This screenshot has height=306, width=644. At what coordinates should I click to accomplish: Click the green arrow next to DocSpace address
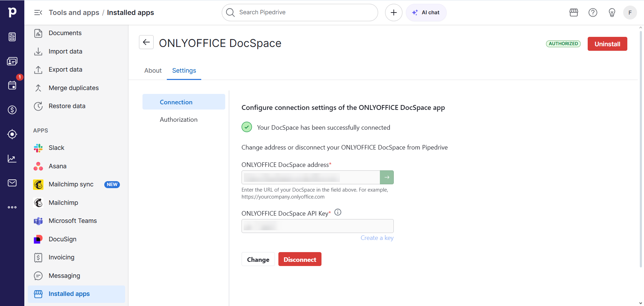pos(387,177)
